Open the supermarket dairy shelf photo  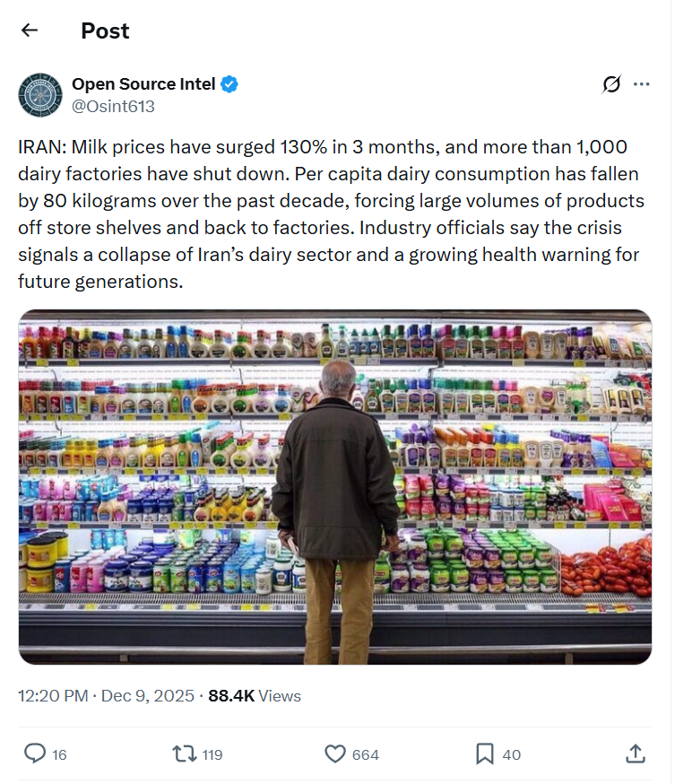(335, 487)
